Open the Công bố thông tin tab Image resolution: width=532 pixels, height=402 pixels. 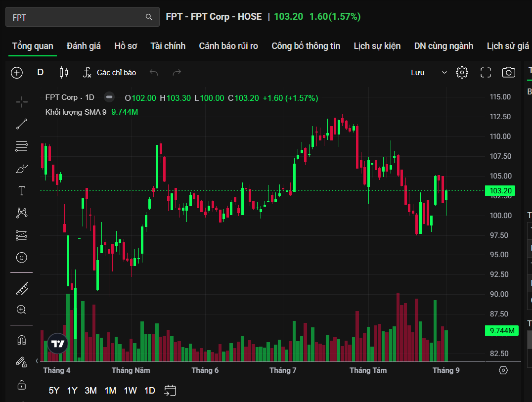(306, 46)
